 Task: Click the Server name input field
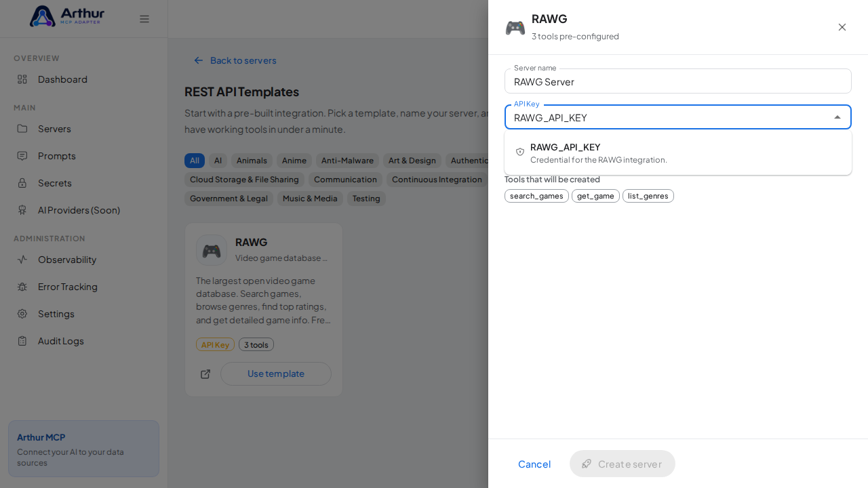click(x=678, y=81)
